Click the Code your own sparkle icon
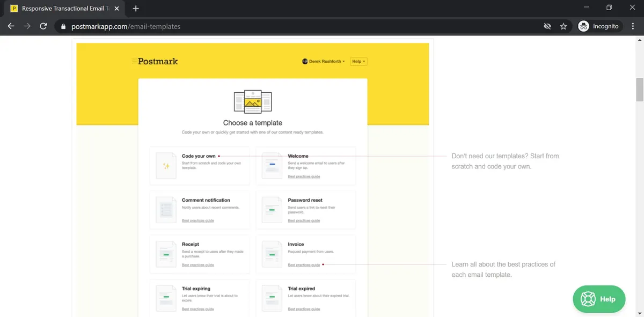The height and width of the screenshot is (317, 644). (x=166, y=166)
